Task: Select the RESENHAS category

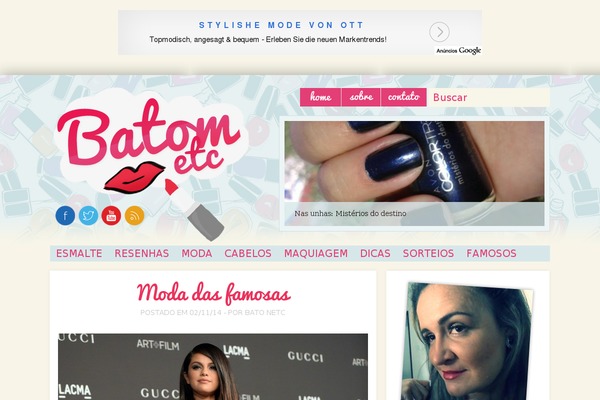Action: pyautogui.click(x=142, y=253)
